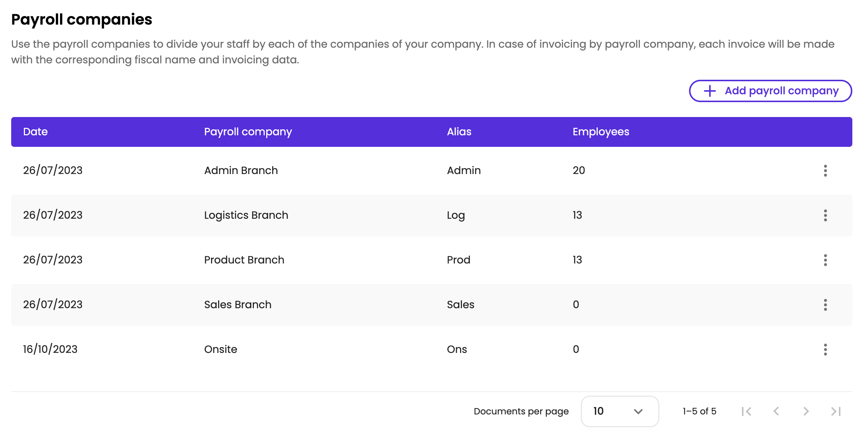868x442 pixels.
Task: Sort by Date column header
Action: tap(35, 132)
